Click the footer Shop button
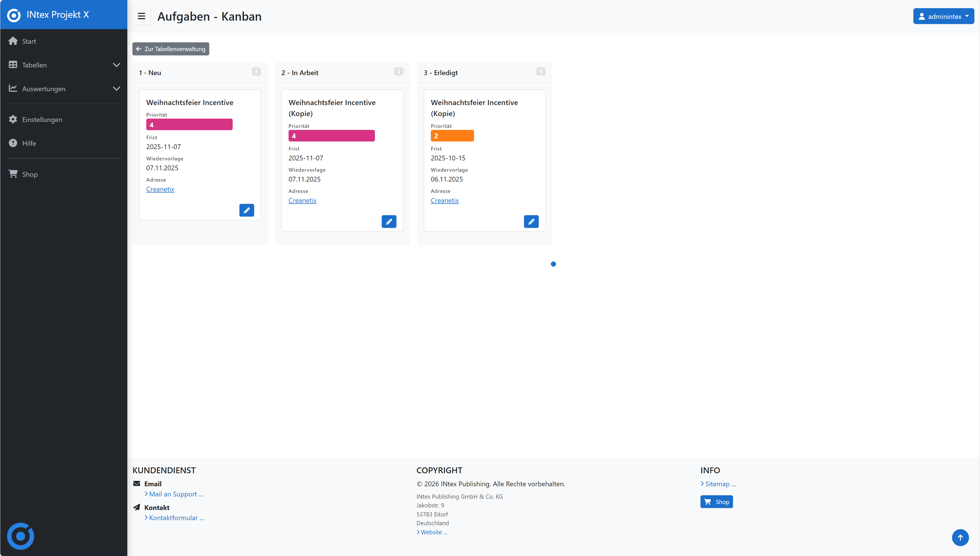Viewport: 980px width, 556px height. click(x=716, y=502)
